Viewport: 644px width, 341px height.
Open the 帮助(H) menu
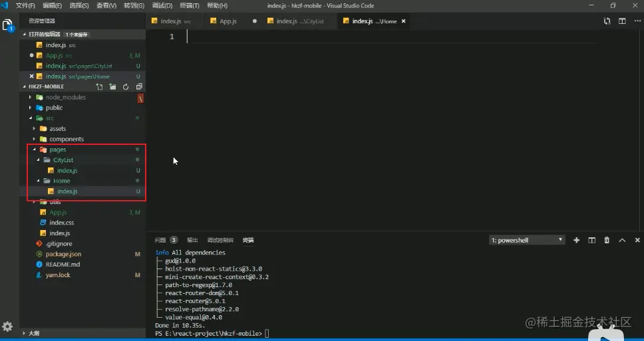coord(217,6)
